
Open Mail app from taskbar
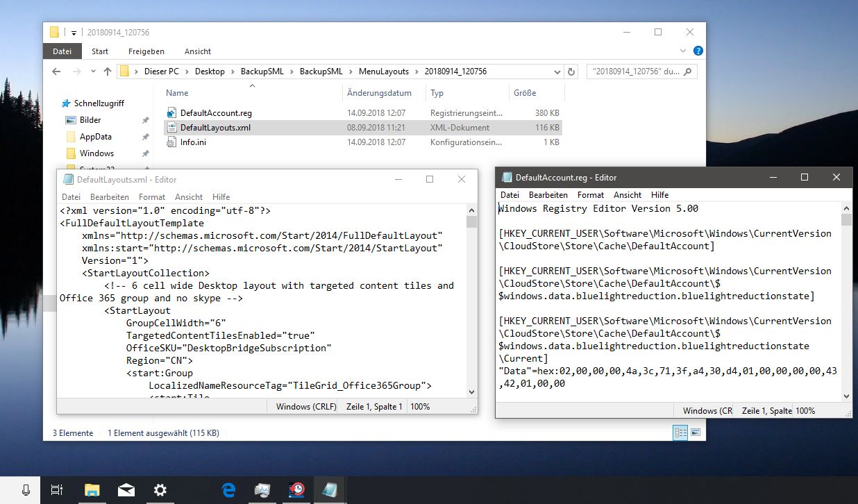[126, 490]
